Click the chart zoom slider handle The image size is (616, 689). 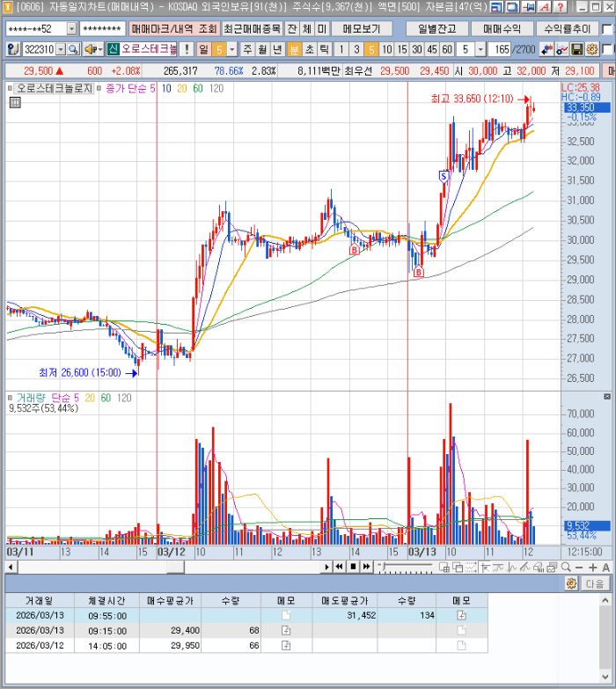coord(385,567)
